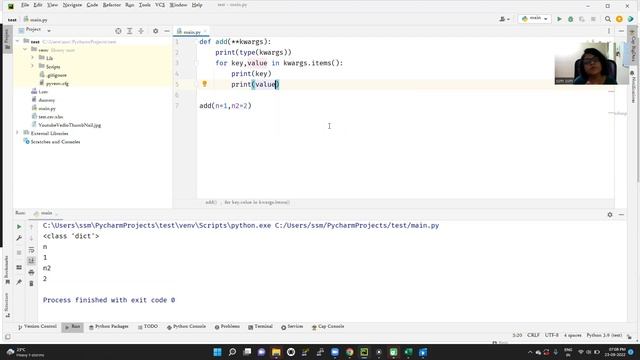The height and width of the screenshot is (360, 640).
Task: Open Windows taskbar search
Action: (232, 352)
